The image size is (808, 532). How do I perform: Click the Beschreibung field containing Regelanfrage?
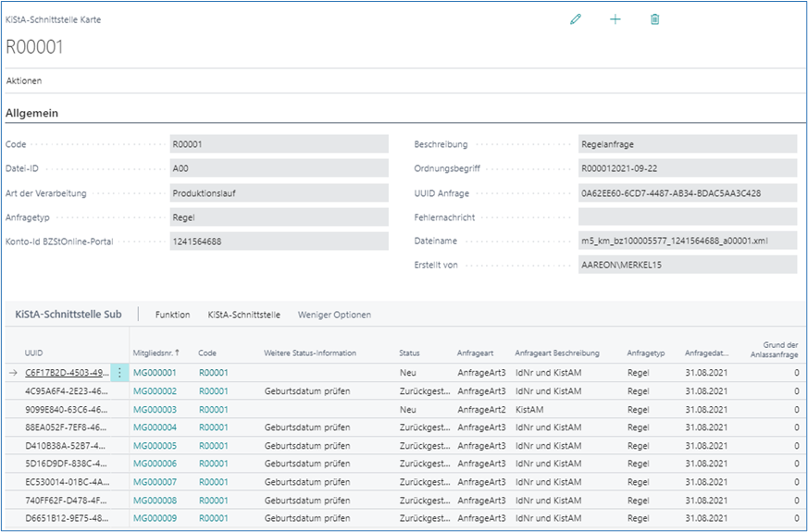[686, 144]
